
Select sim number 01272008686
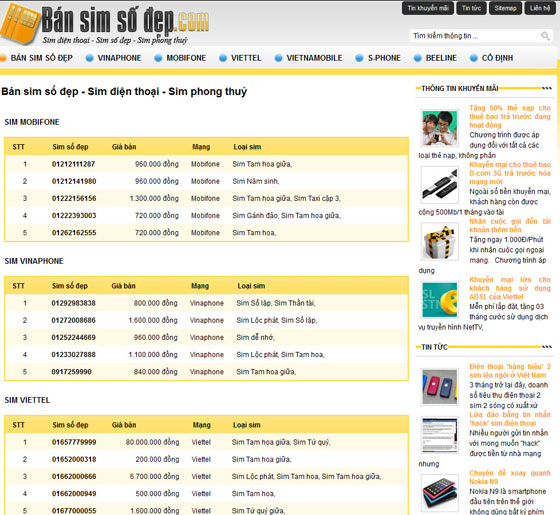coord(74,320)
